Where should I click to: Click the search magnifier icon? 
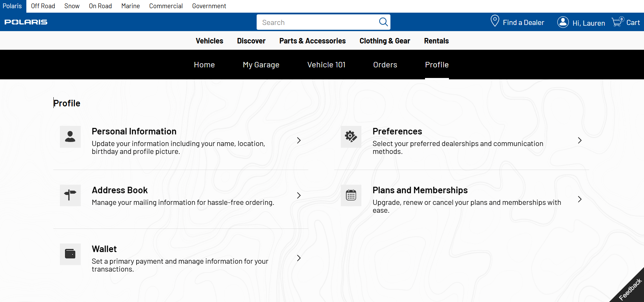coord(383,22)
